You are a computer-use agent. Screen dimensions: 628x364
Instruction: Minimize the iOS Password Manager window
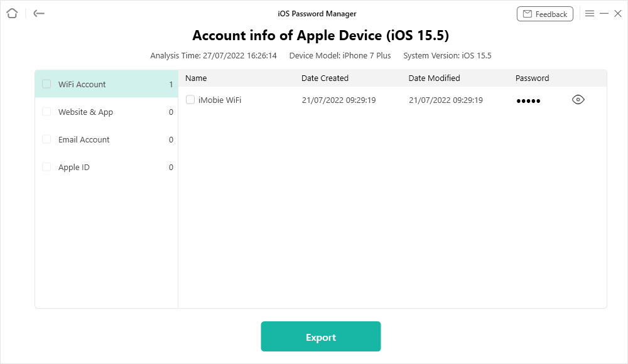pos(604,13)
